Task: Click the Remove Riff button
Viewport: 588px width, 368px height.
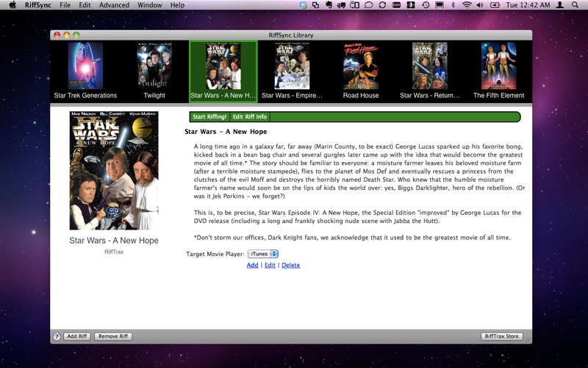Action: click(x=113, y=336)
